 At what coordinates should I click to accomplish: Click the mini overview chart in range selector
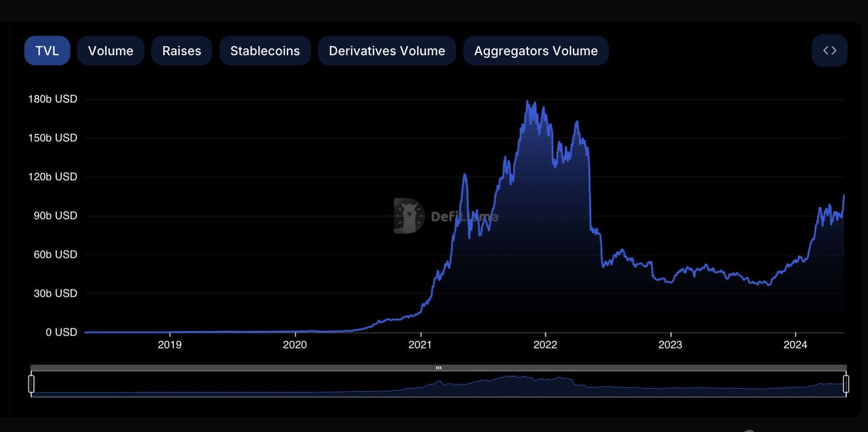pos(438,386)
